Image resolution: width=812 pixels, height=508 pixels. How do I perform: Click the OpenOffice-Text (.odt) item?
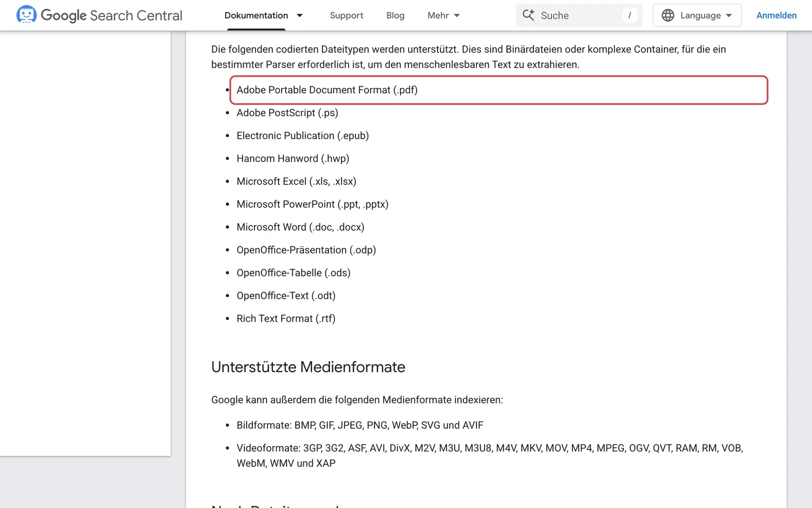tap(286, 296)
